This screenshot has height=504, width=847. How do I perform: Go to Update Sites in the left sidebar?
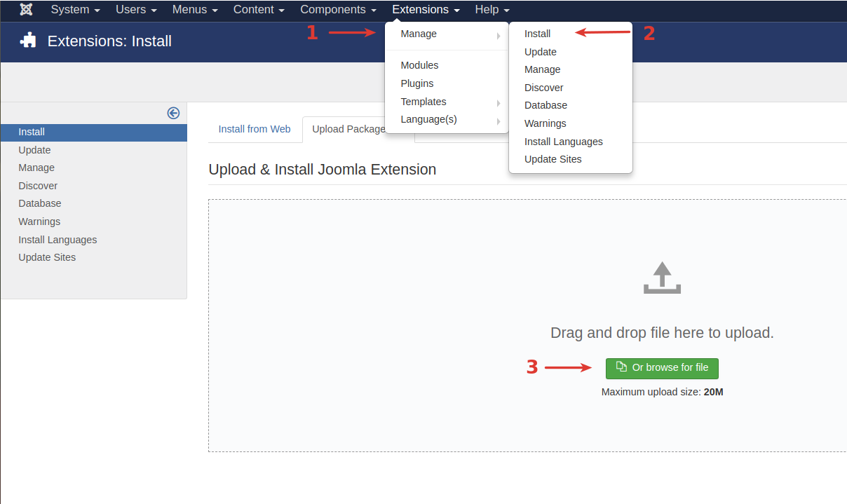(94, 257)
